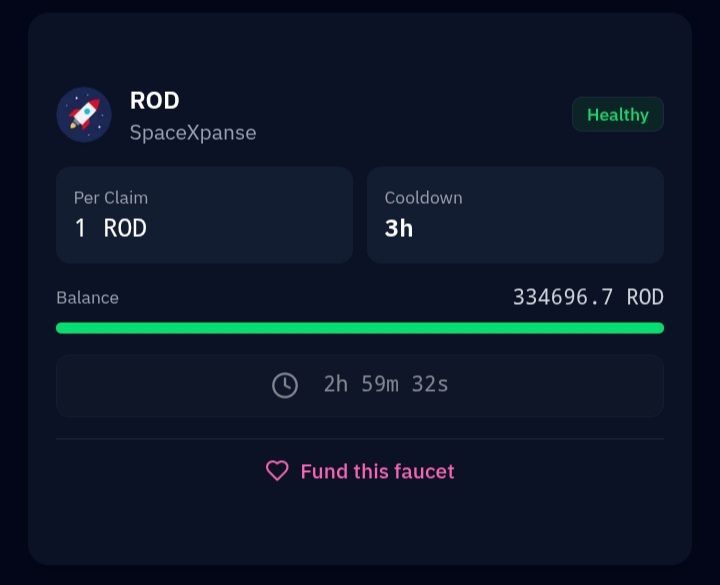The height and width of the screenshot is (585, 720).
Task: Open the Fund this faucet link
Action: click(377, 471)
